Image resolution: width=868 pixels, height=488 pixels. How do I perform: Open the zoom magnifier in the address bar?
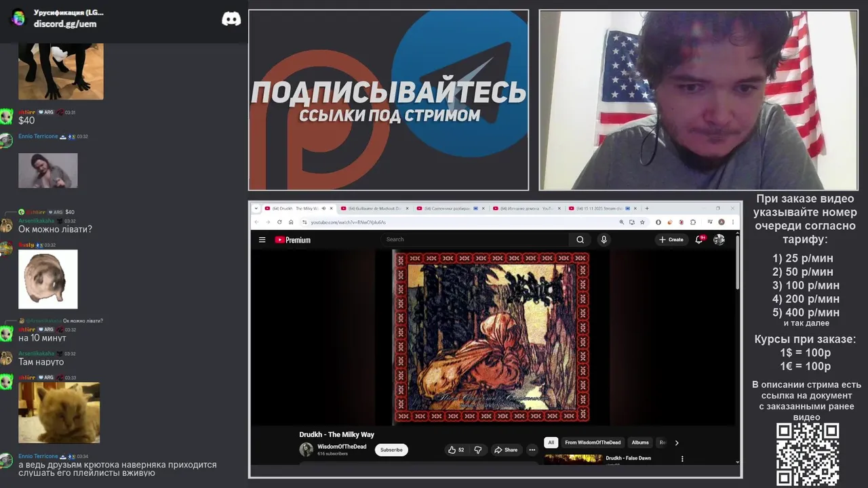pyautogui.click(x=622, y=222)
